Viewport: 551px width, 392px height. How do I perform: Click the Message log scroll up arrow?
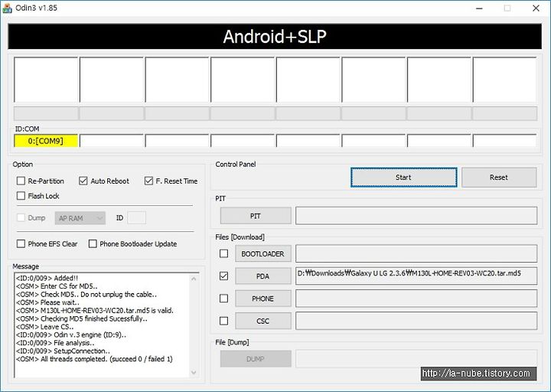(194, 279)
